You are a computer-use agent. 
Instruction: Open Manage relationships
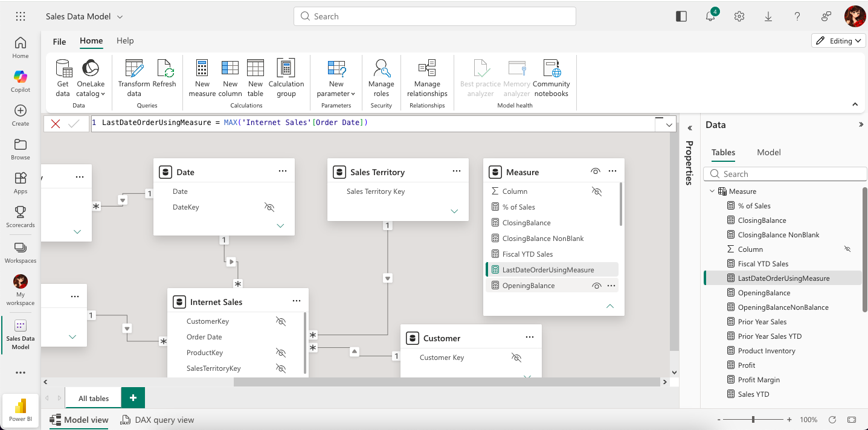(427, 78)
